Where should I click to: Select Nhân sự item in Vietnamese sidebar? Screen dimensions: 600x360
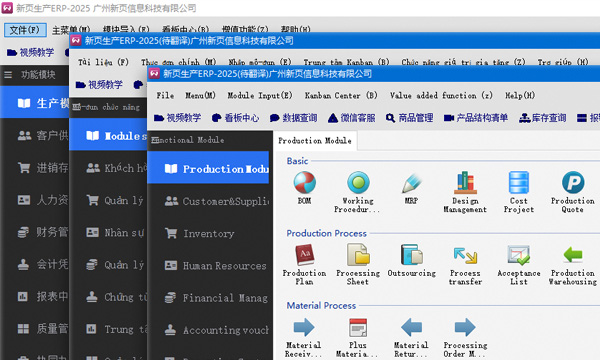[x=108, y=232]
